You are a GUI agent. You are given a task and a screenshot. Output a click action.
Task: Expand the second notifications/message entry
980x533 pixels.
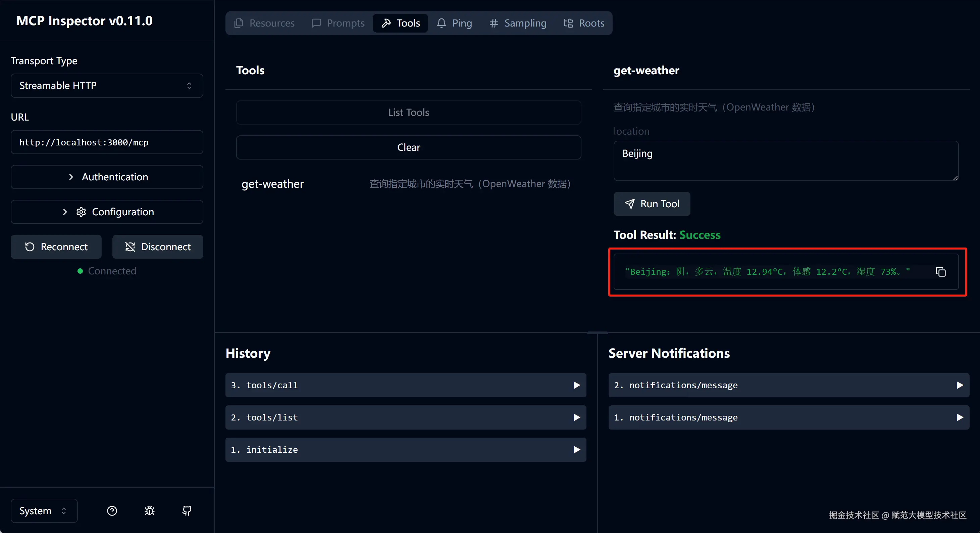coord(788,385)
